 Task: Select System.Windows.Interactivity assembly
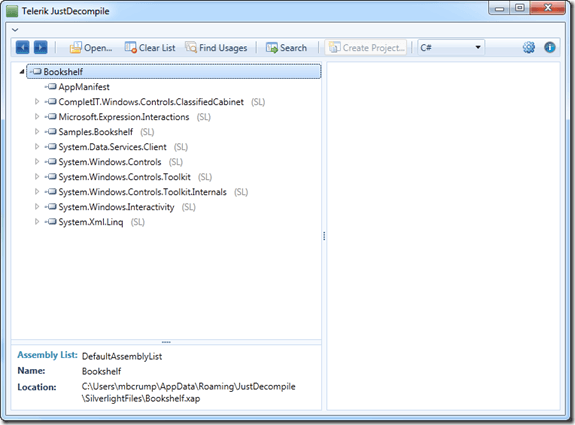pos(117,207)
